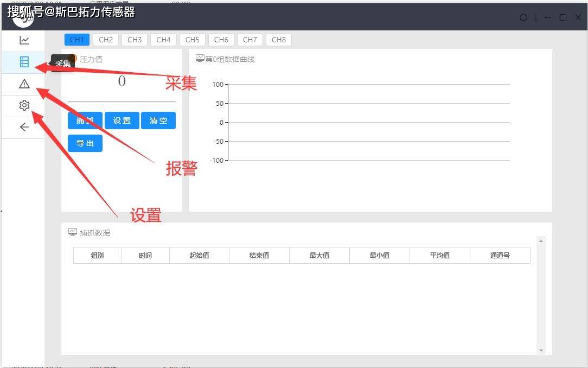Switch to the CH6 channel tab
588x368 pixels.
[221, 40]
